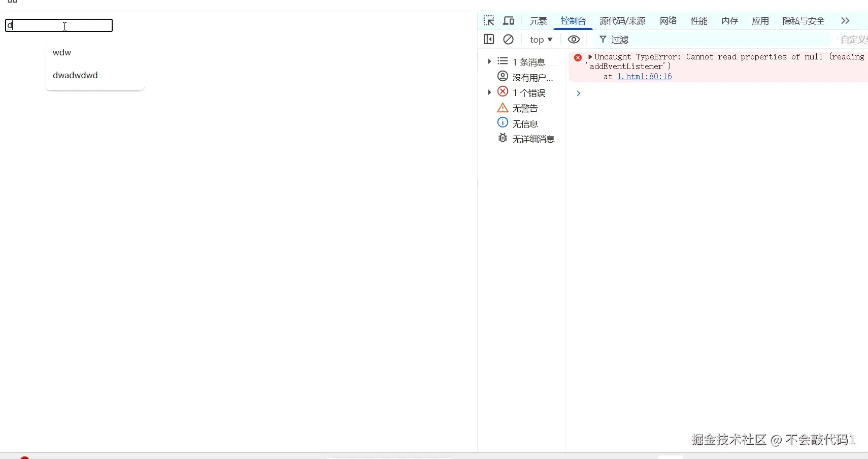Open the console filter with the funnel icon

tap(603, 39)
